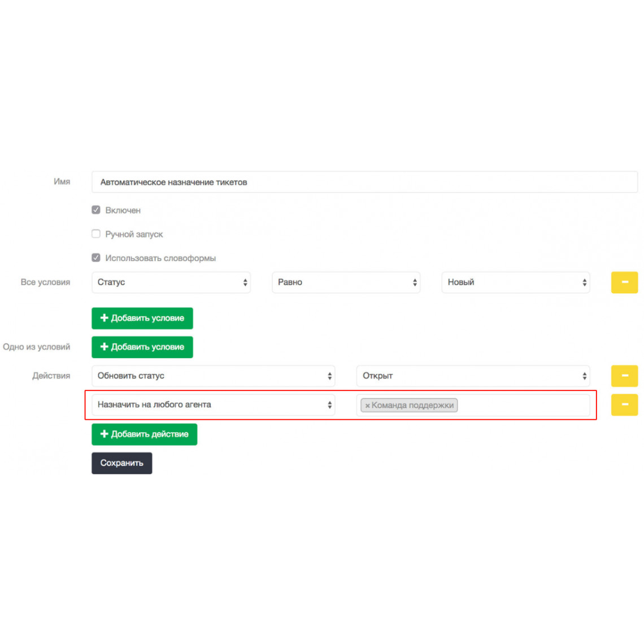Screen dimensions: 644x644
Task: Open the Статус condition dropdown
Action: pos(171,282)
